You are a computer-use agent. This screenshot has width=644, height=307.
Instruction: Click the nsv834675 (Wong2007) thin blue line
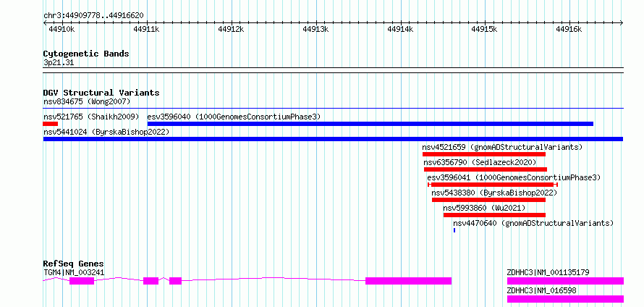(x=333, y=109)
